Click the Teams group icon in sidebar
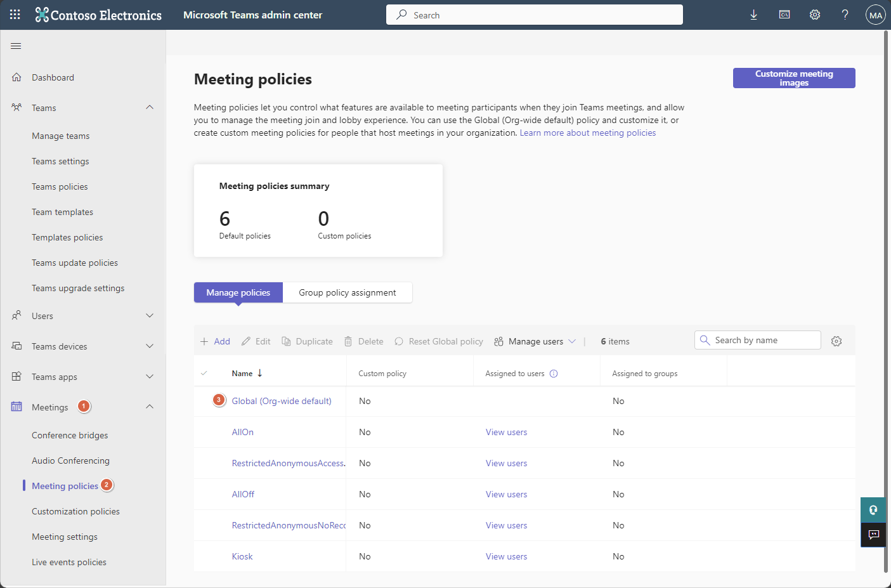The image size is (891, 588). pos(16,108)
